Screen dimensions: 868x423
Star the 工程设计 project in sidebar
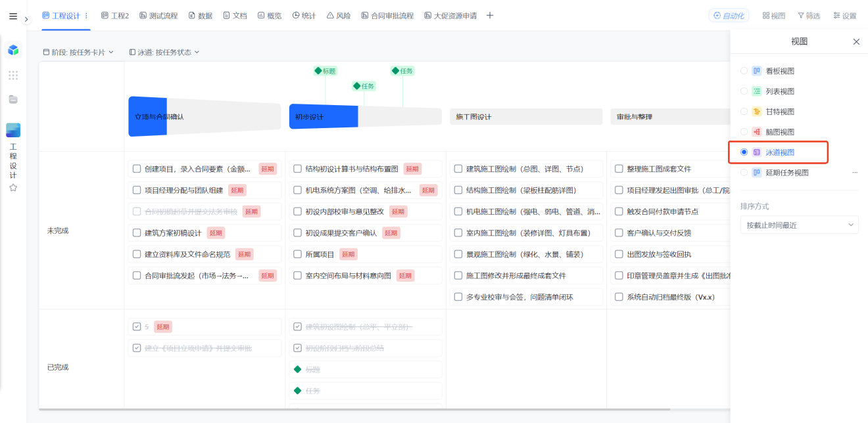13,187
